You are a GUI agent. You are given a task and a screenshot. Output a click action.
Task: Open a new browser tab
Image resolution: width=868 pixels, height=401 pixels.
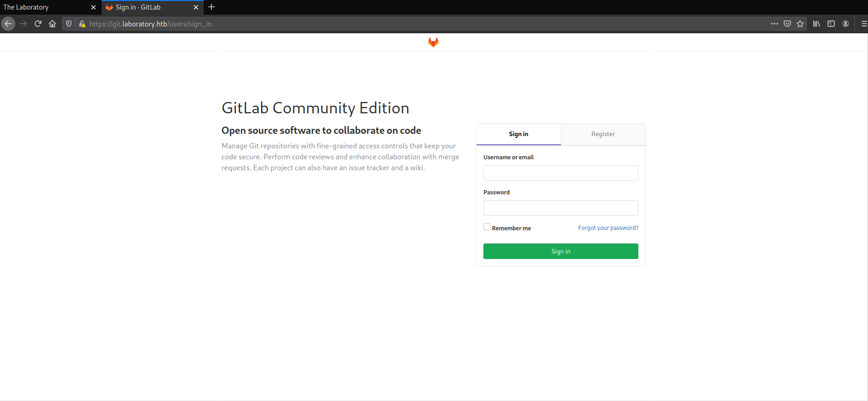[x=211, y=7]
